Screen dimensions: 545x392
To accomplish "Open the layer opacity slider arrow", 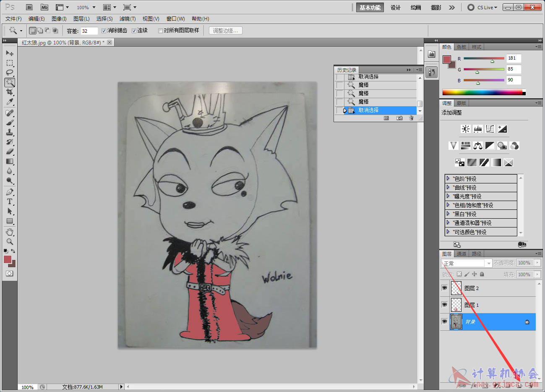I will (537, 263).
